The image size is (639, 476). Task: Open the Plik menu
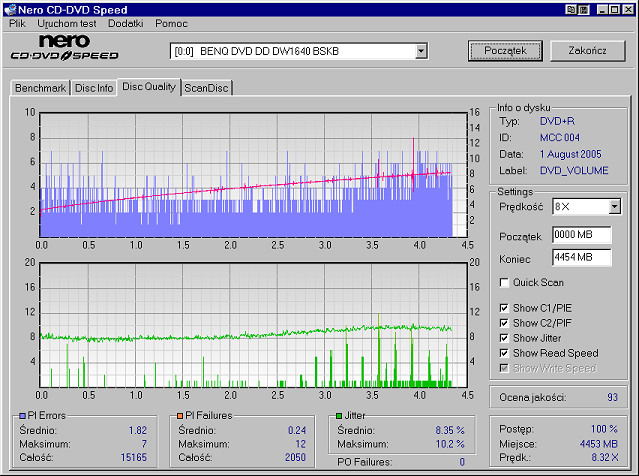tap(17, 24)
